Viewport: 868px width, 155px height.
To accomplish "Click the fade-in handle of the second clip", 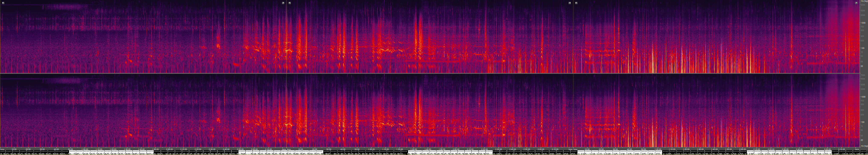I will [290, 3].
